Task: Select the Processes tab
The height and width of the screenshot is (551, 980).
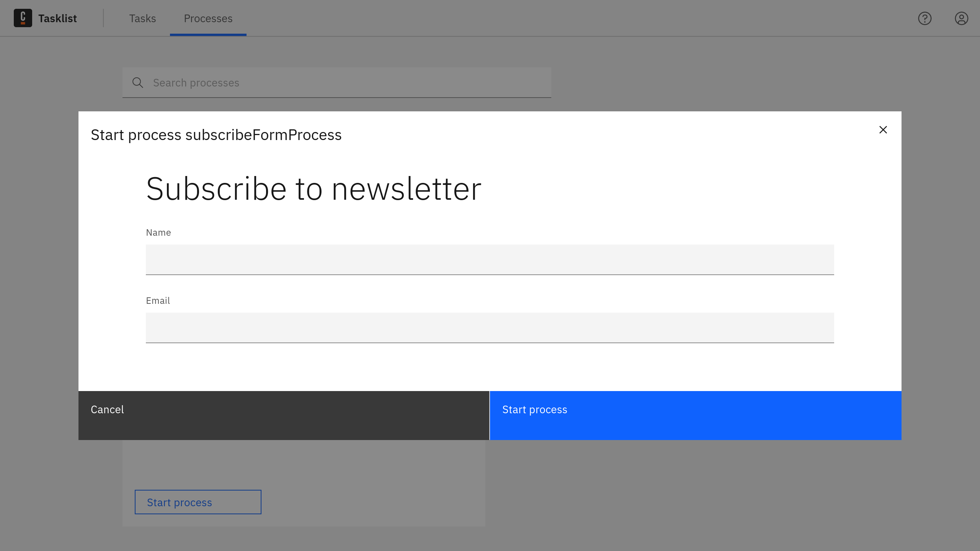Action: click(208, 18)
